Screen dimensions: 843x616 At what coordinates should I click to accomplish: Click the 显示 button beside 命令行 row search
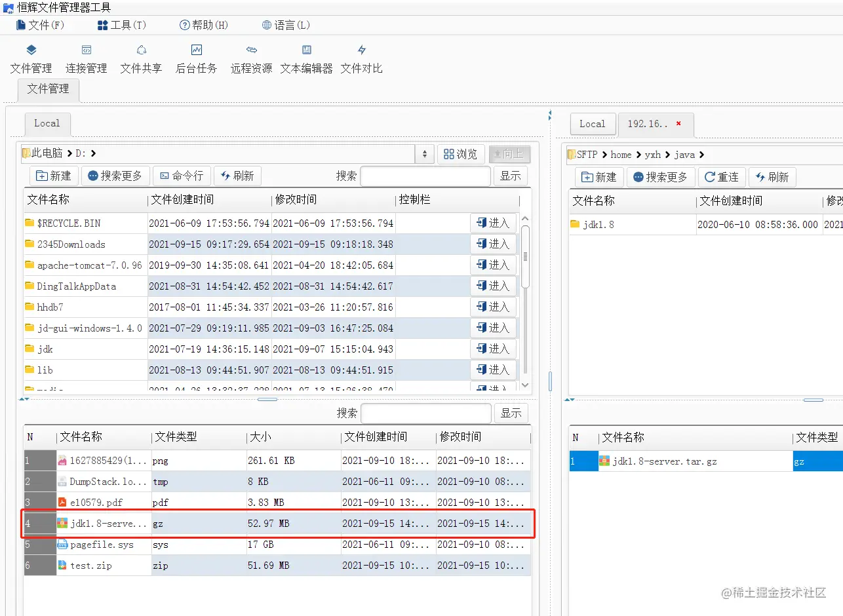tap(510, 176)
